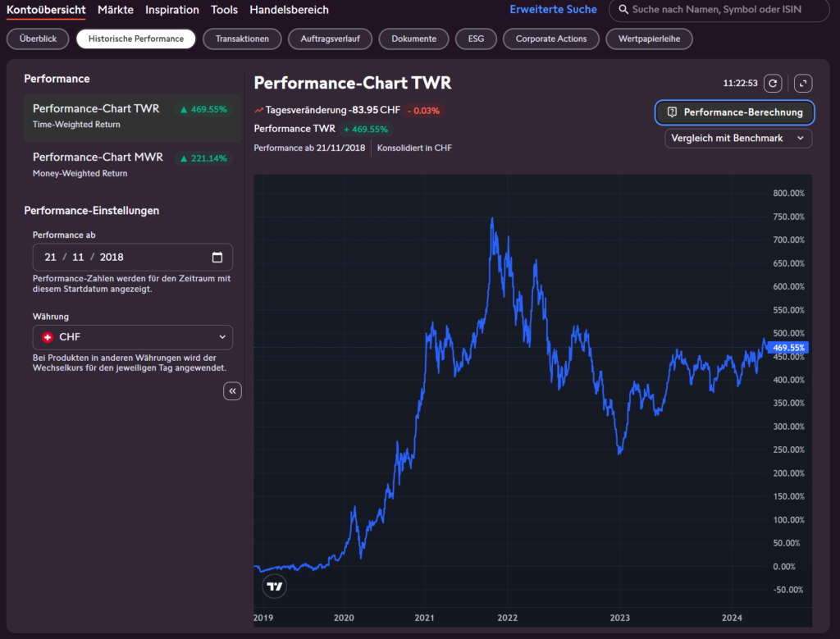
Task: Select Performance-Chart TWR option
Action: (133, 116)
